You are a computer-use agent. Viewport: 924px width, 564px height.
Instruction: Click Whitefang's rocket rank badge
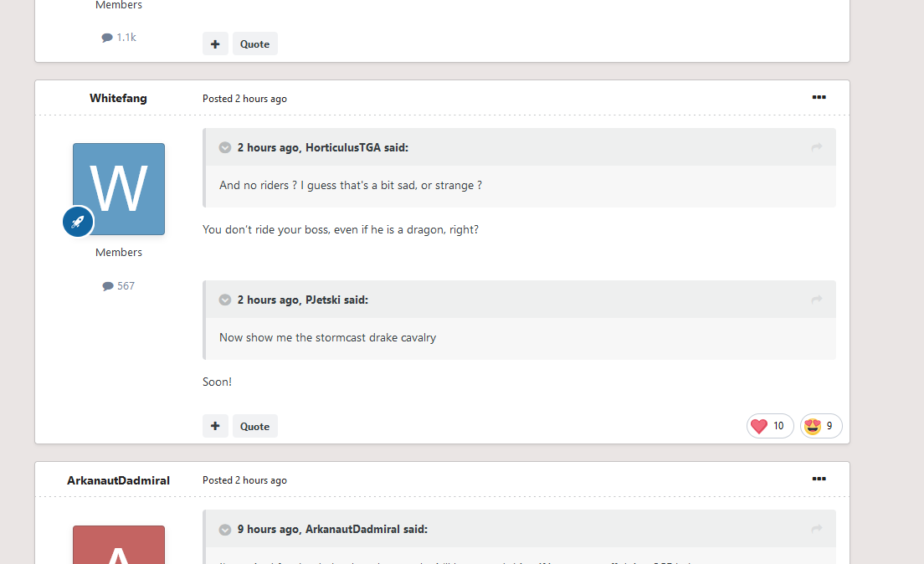click(78, 223)
